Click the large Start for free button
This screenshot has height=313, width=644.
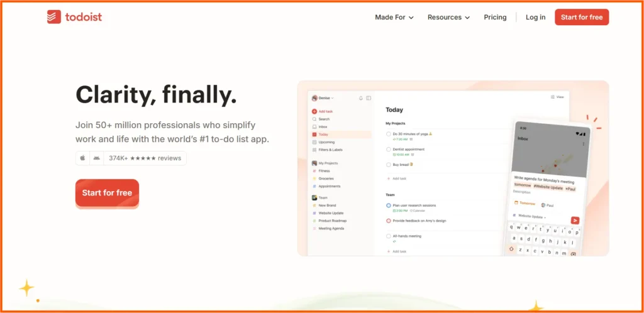(x=107, y=193)
